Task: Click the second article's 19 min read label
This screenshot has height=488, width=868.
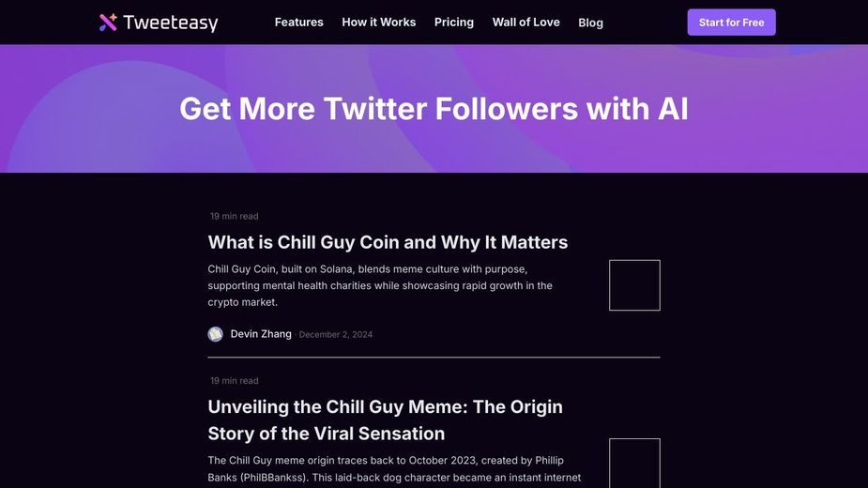Action: pos(235,381)
